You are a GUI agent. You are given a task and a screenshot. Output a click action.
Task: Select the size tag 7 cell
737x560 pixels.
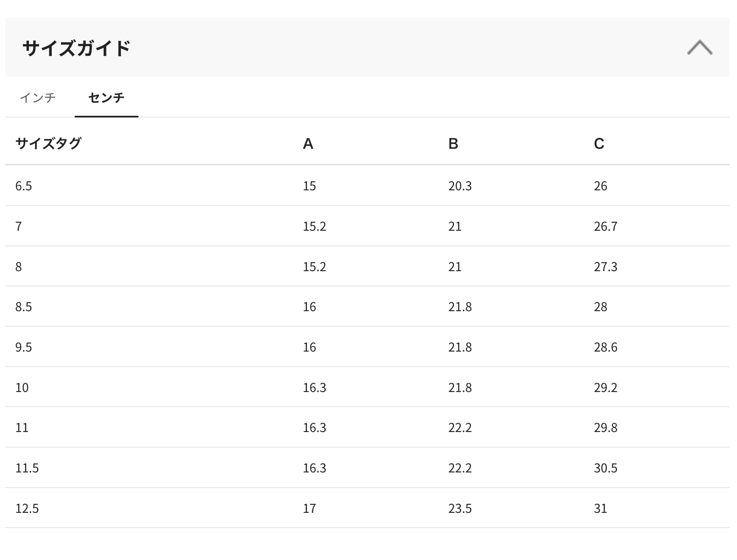pos(19,227)
